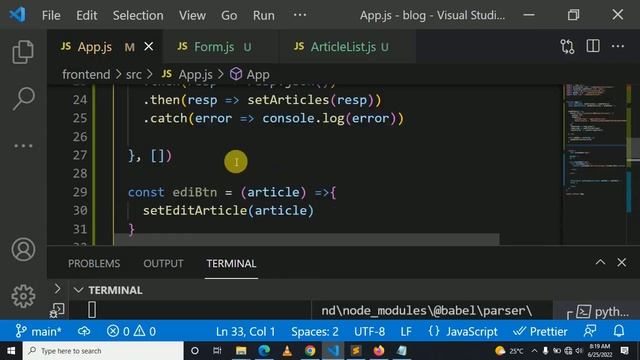Open the Selection menu
The image size is (640, 360).
click(138, 16)
